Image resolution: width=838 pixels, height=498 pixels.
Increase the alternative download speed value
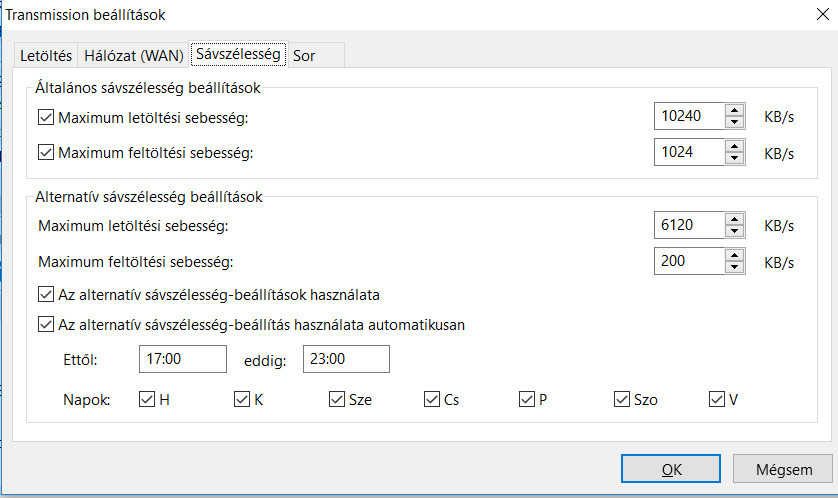coord(735,219)
